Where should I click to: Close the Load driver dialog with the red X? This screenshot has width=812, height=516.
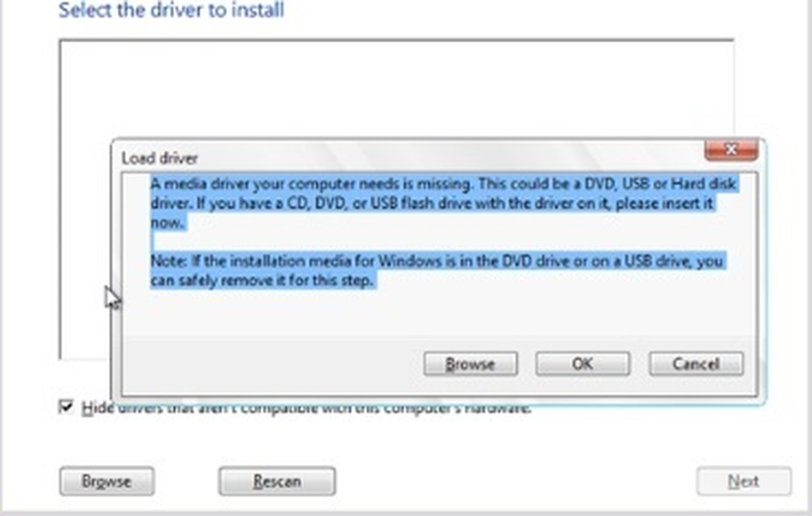pos(732,150)
